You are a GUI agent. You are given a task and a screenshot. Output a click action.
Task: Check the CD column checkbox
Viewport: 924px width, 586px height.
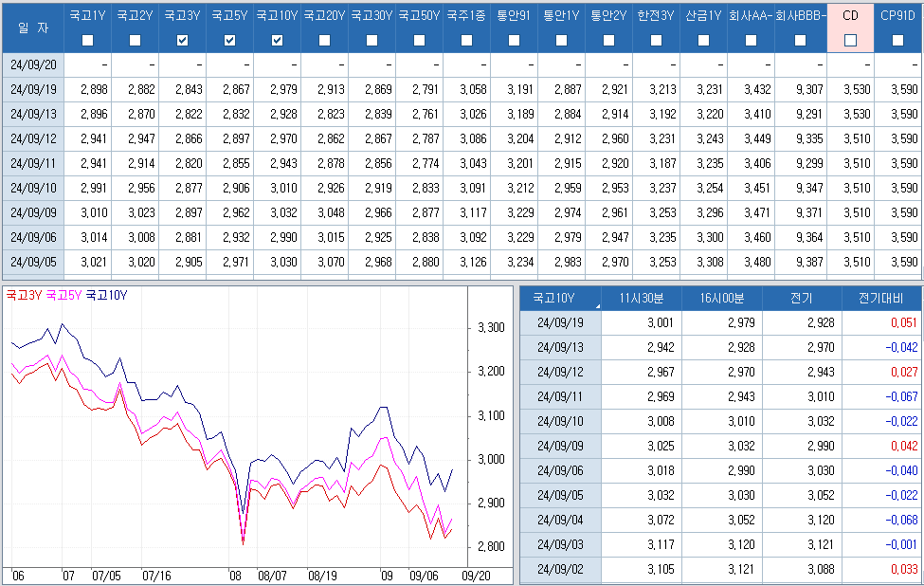click(850, 40)
